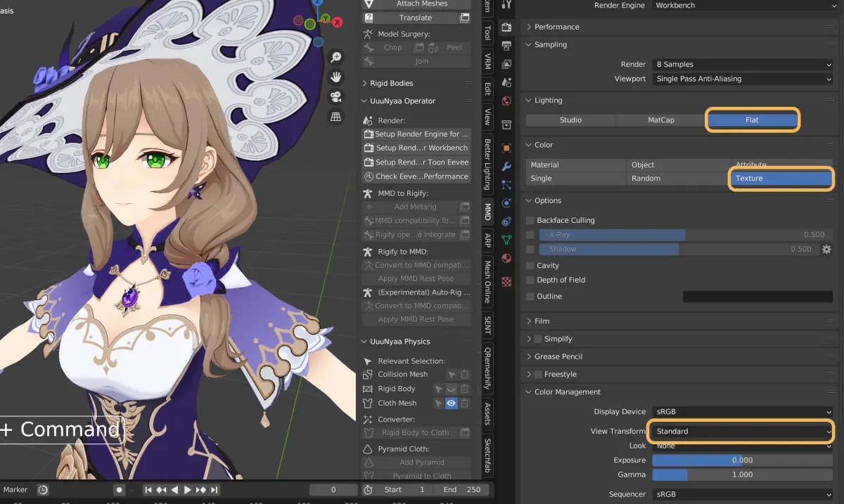
Task: Switch to the Better Lighting sidebar tab
Action: (487, 164)
